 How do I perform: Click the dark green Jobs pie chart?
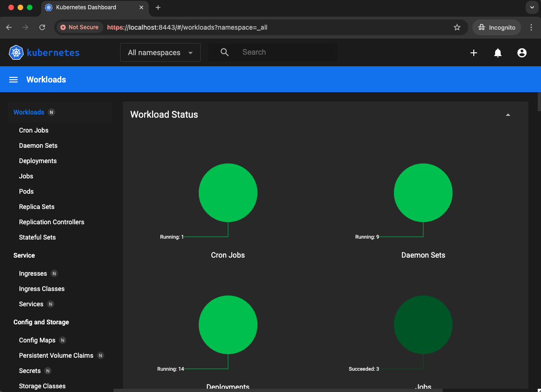pos(423,325)
